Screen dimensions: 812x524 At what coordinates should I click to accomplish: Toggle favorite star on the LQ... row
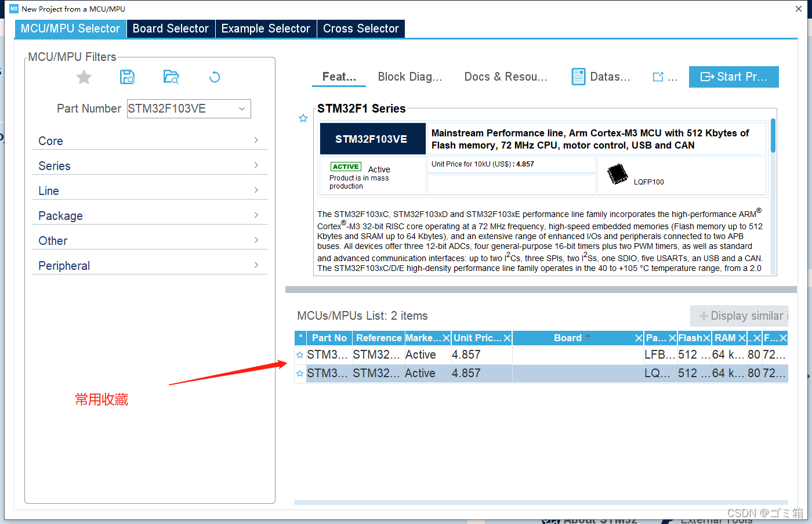[300, 374]
